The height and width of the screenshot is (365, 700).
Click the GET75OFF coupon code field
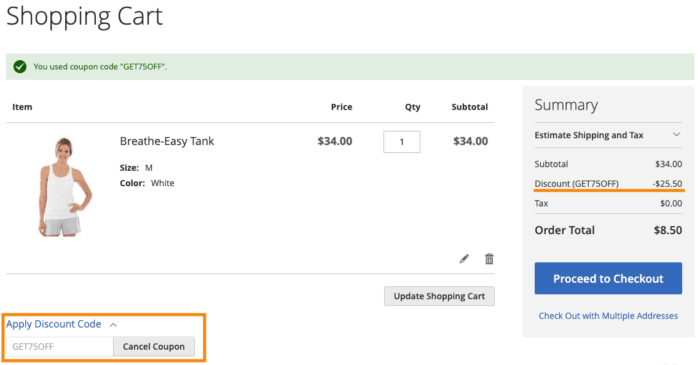(60, 347)
